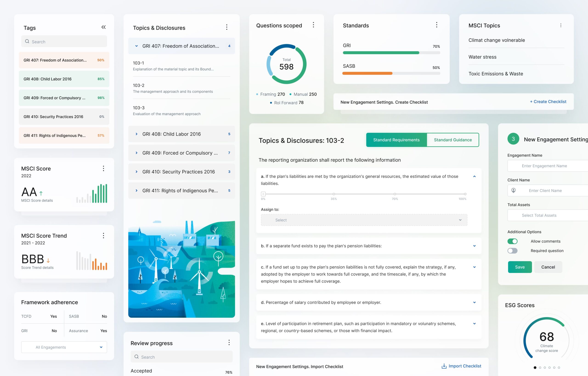Image resolution: width=588 pixels, height=376 pixels.
Task: Click the search magnifier icon in Tags
Action: 27,41
